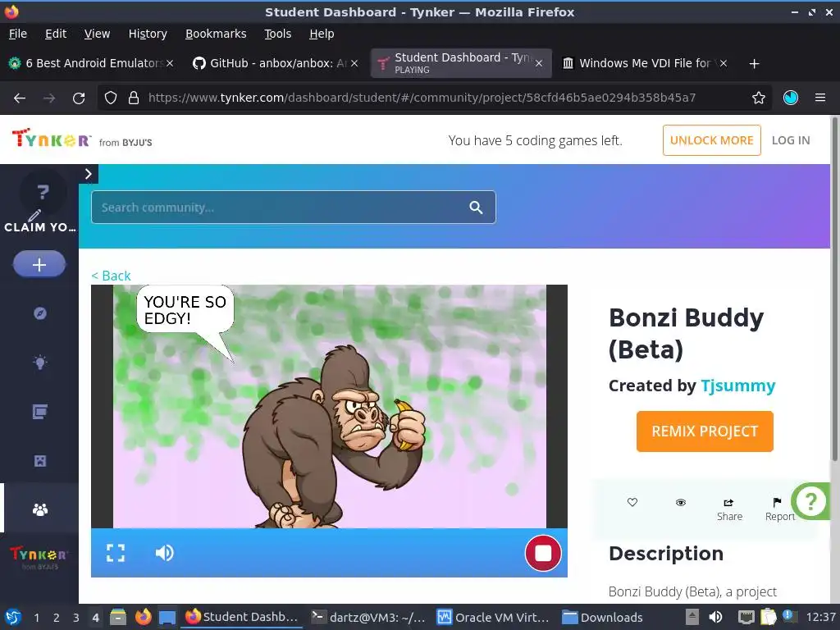Open the projects layers icon in sidebar
The height and width of the screenshot is (630, 840).
tap(39, 412)
